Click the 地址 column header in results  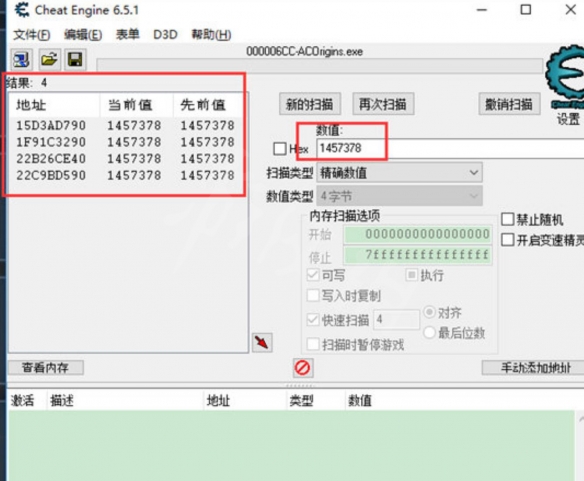click(x=54, y=105)
